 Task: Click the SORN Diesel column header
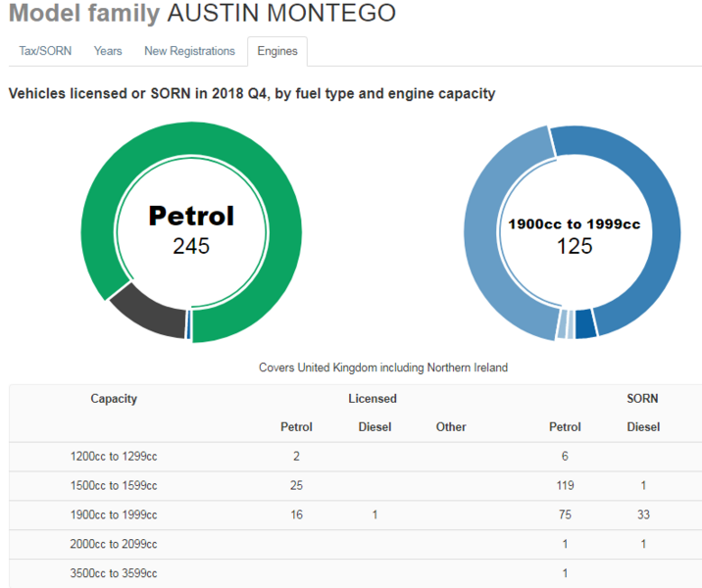[643, 427]
